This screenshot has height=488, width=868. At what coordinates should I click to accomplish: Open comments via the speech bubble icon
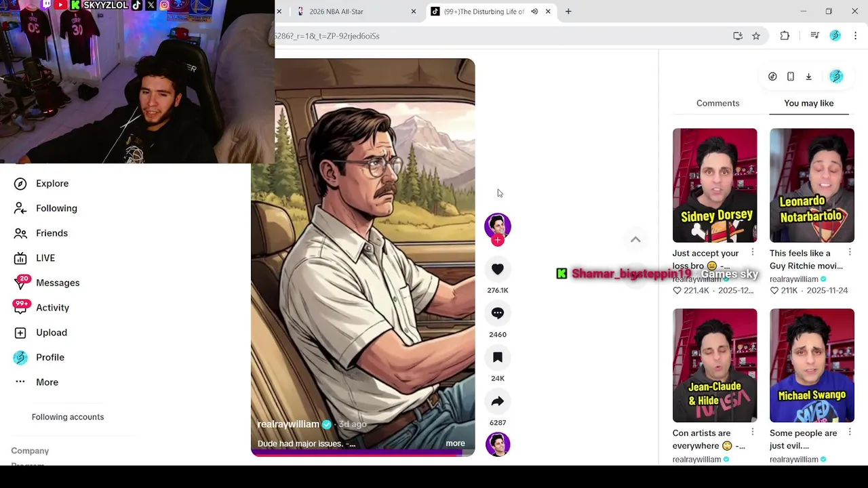[x=498, y=313]
